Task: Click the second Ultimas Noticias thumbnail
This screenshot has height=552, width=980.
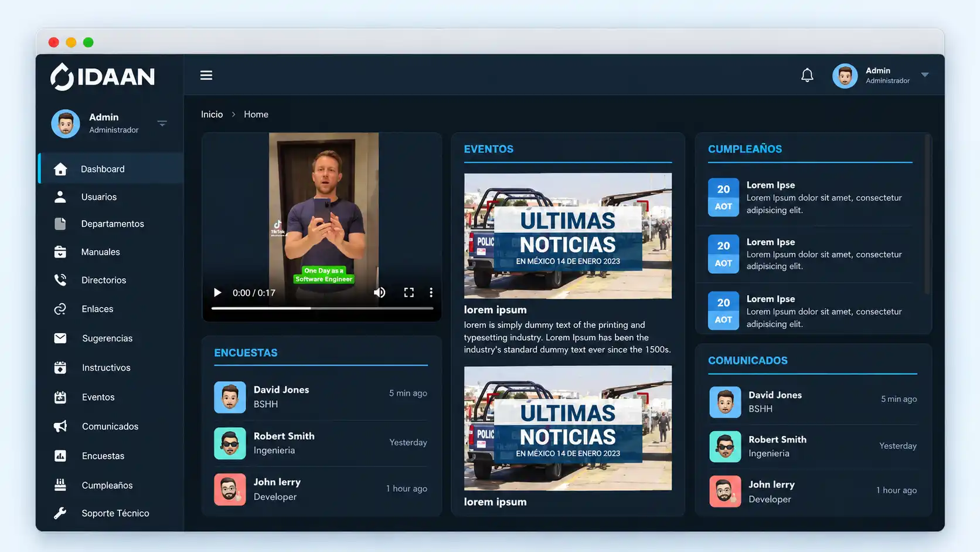Action: 568,428
